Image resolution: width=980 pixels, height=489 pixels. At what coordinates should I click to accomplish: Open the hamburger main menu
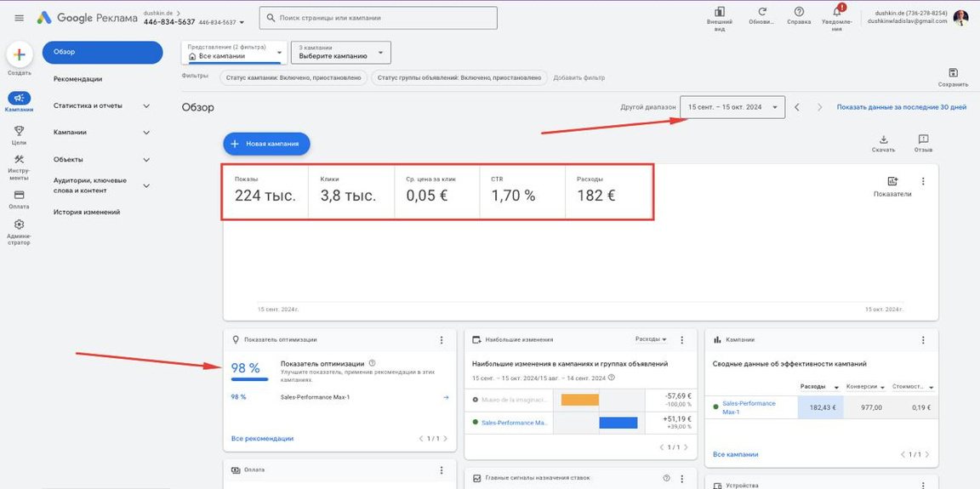(20, 18)
